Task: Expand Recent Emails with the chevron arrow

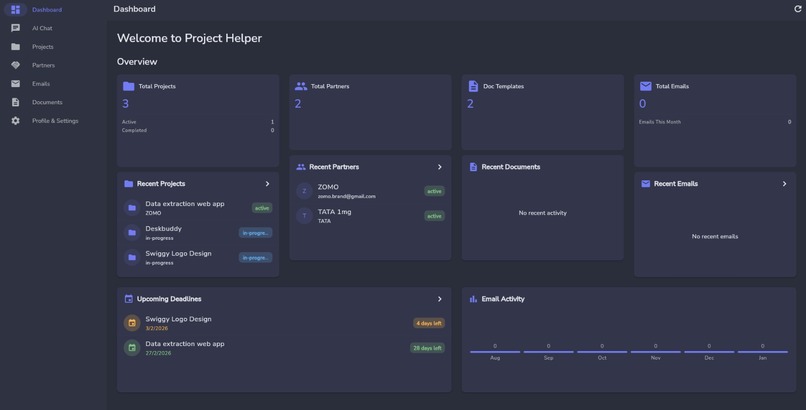Action: (784, 184)
